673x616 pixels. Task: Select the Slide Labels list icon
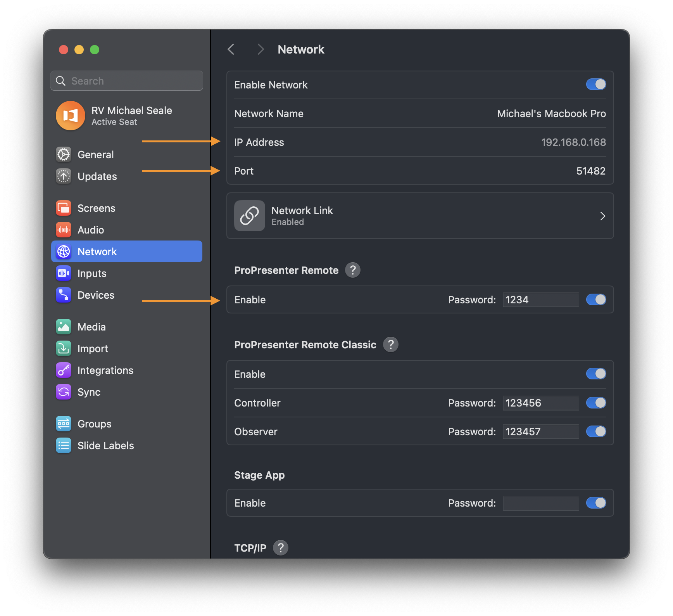pos(64,445)
